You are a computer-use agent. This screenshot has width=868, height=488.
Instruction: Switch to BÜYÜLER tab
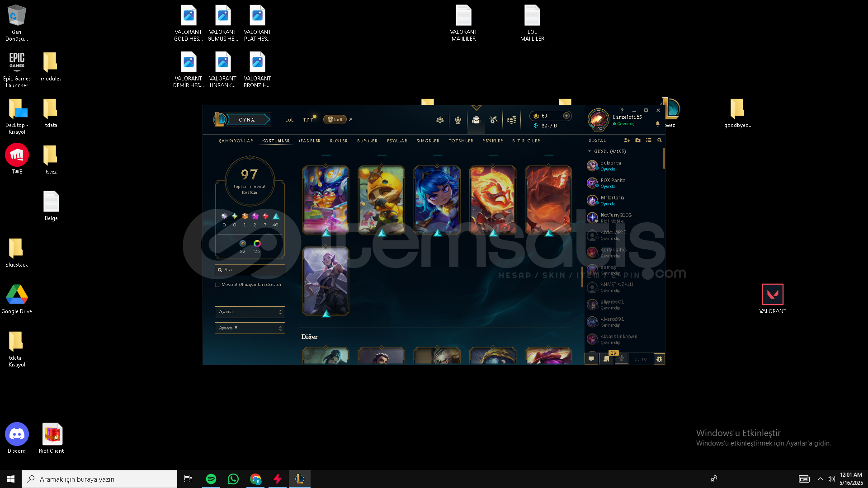click(368, 141)
